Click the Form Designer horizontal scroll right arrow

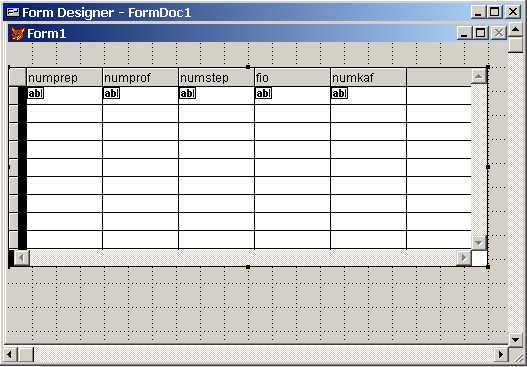click(501, 354)
